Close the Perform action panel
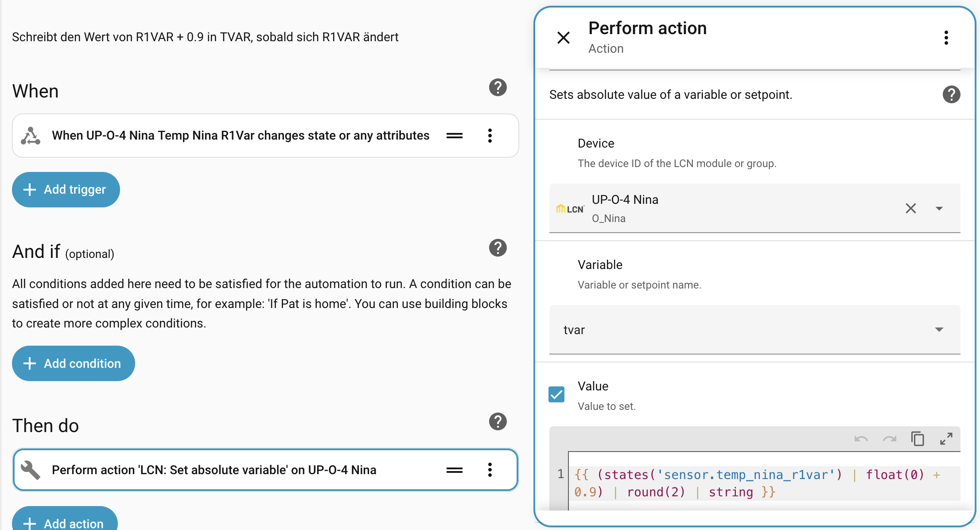The height and width of the screenshot is (530, 980). click(x=563, y=38)
